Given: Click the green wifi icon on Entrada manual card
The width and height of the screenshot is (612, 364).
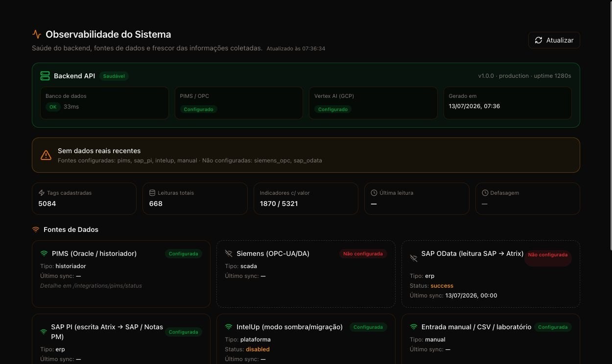Looking at the screenshot, I should click(414, 327).
